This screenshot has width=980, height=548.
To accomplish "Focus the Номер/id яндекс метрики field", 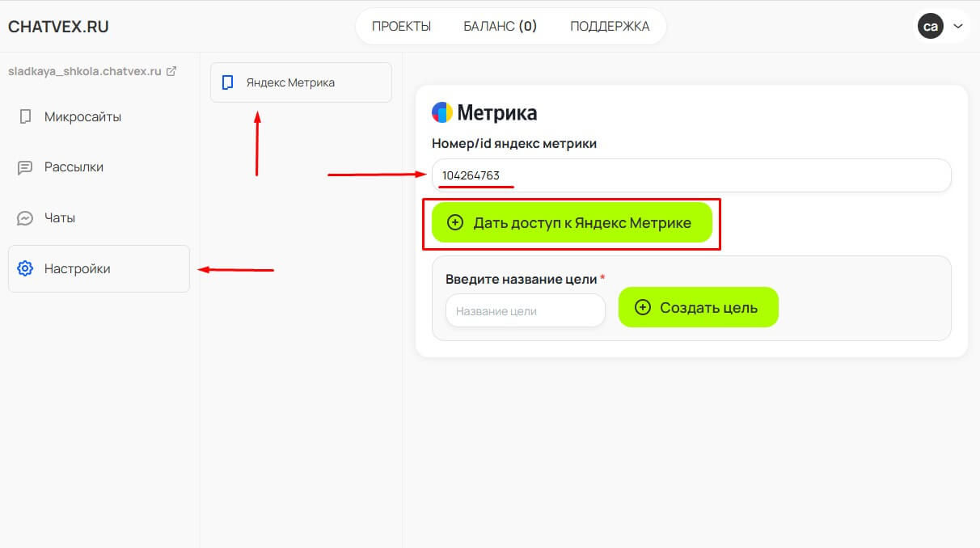I will pyautogui.click(x=691, y=175).
